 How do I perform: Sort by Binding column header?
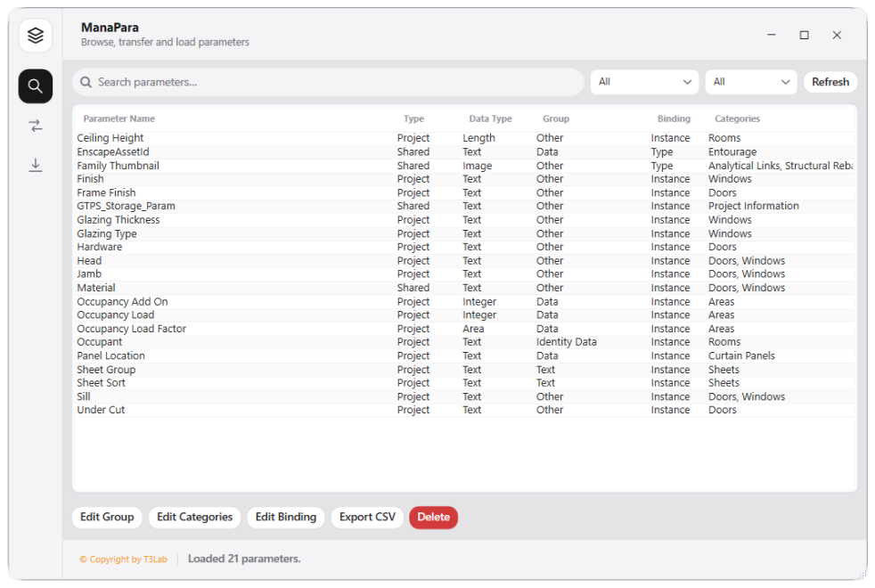(x=674, y=118)
